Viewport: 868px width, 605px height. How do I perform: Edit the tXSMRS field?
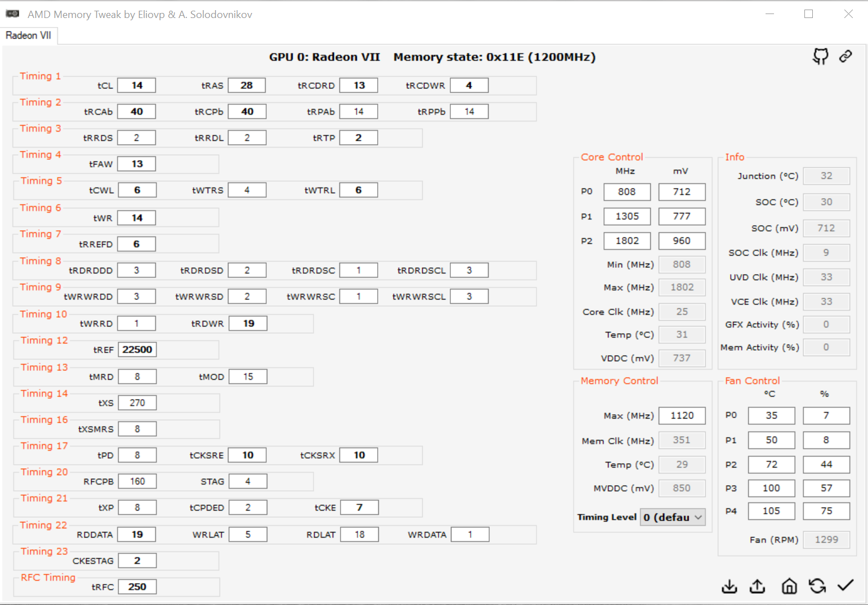pyautogui.click(x=137, y=429)
